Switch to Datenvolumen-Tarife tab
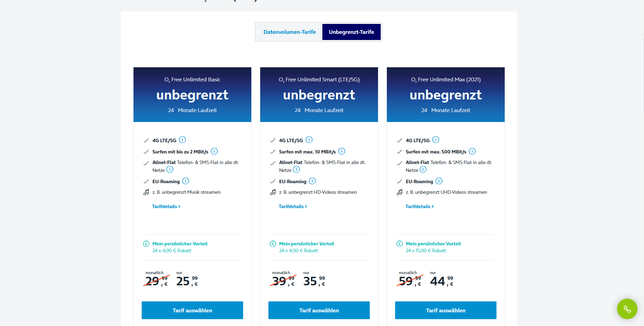Image resolution: width=644 pixels, height=326 pixels. point(290,32)
